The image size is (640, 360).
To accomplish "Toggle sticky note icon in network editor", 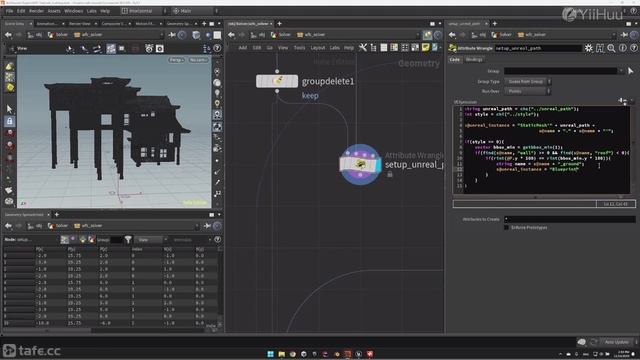I will [425, 48].
